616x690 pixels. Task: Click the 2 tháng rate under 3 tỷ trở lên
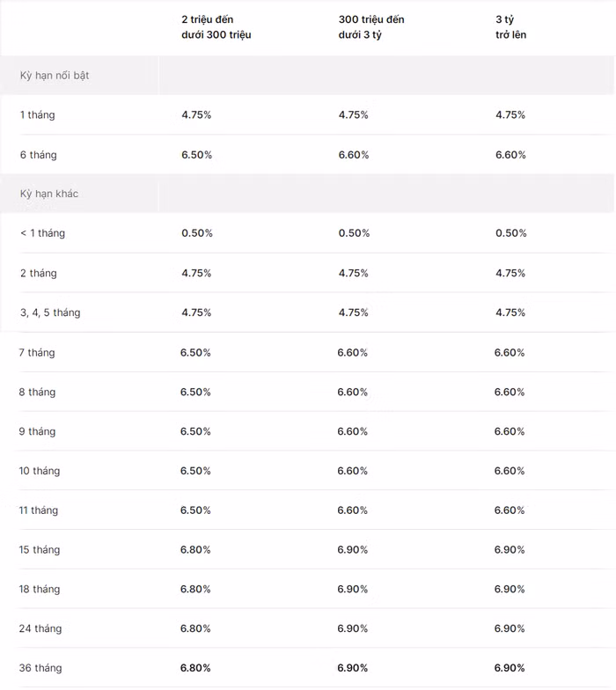(x=510, y=273)
